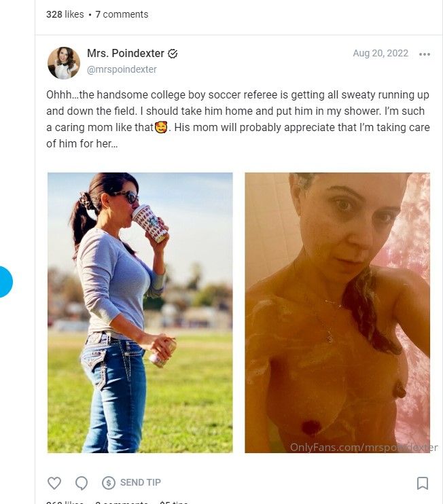Click the smiling emoji in the caption

tap(162, 127)
